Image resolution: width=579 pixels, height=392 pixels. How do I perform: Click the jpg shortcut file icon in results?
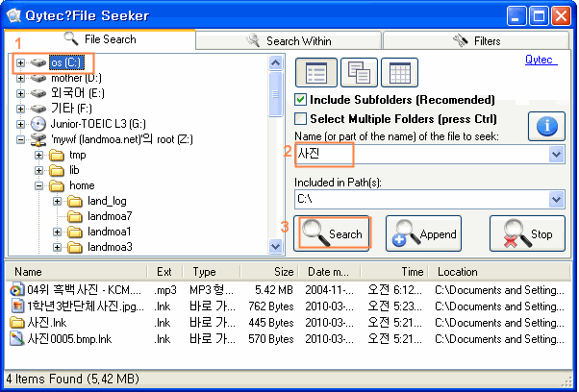[16, 306]
